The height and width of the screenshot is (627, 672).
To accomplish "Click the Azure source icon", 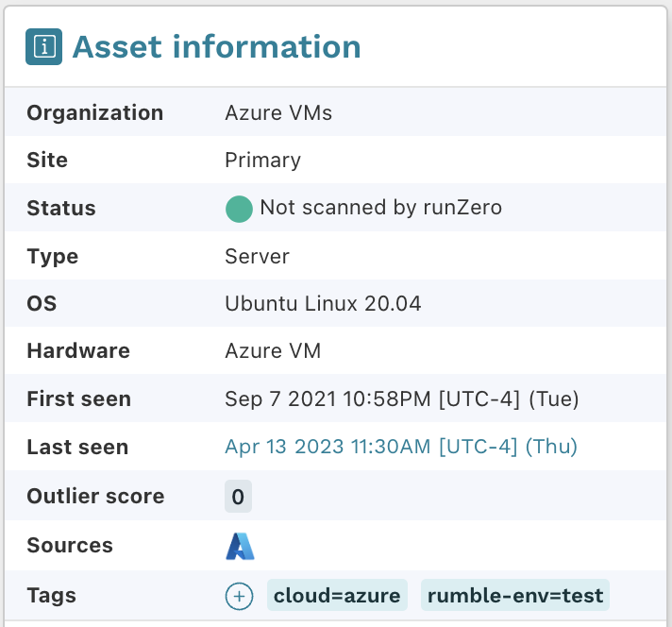I will (240, 546).
